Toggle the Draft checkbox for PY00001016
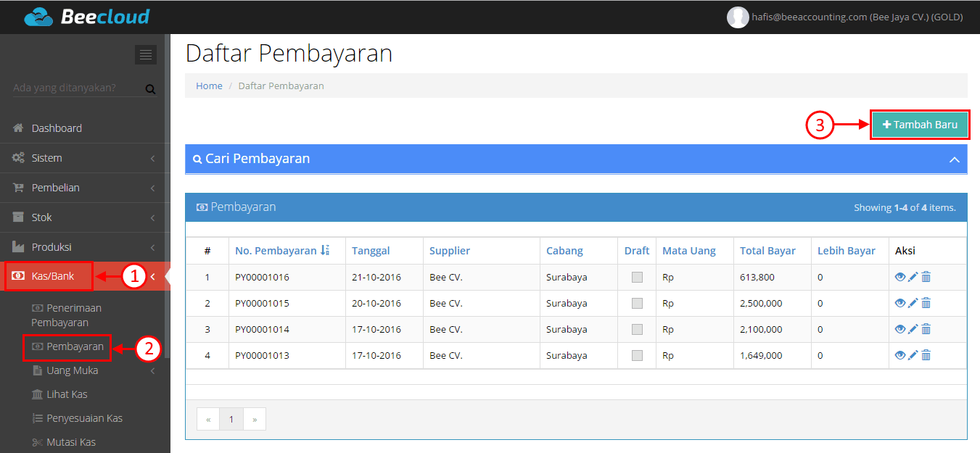980x453 pixels. [x=637, y=277]
